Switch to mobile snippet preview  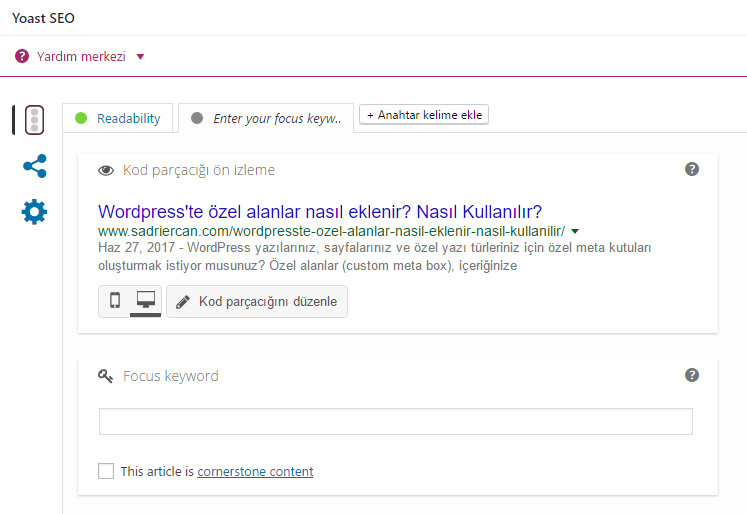pos(115,301)
